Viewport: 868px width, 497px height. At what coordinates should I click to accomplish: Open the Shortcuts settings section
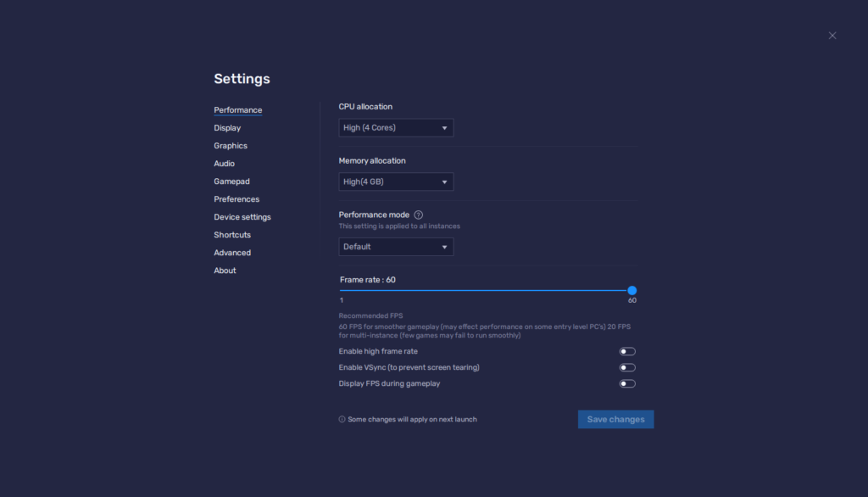(x=231, y=234)
